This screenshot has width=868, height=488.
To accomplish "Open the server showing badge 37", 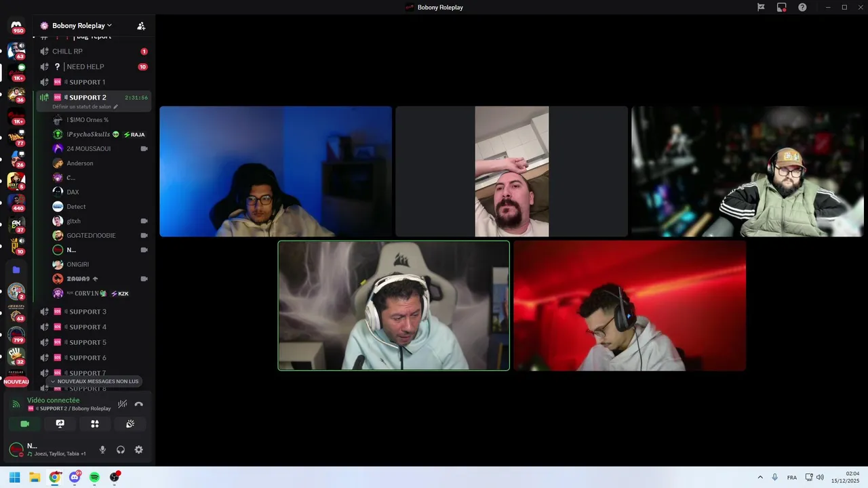I will pyautogui.click(x=16, y=224).
